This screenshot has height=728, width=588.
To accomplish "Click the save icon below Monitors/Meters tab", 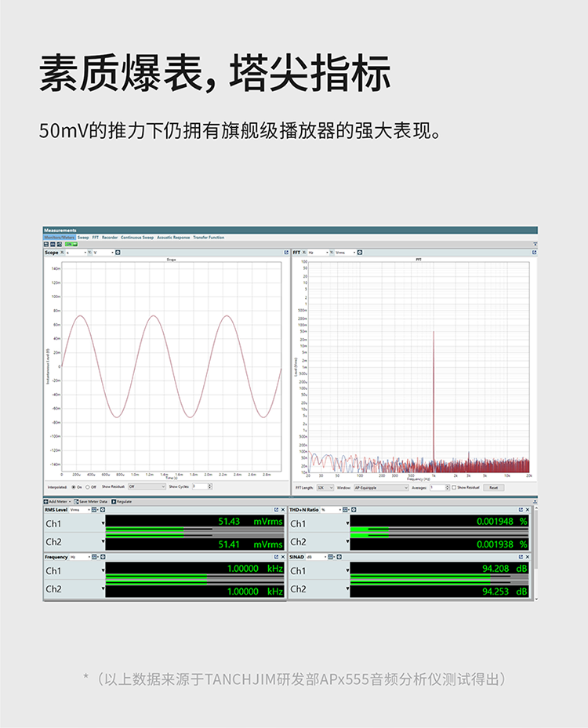I will tap(46, 244).
